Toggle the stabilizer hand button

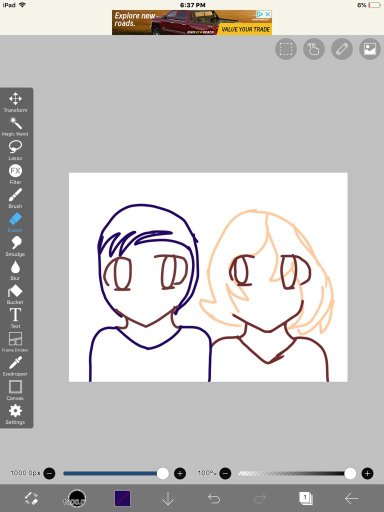[x=314, y=49]
